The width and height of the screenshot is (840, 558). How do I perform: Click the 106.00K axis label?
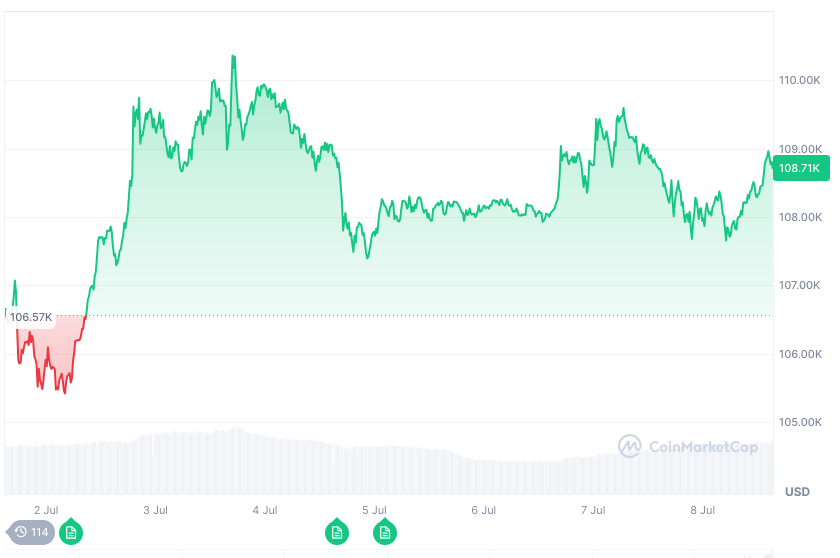[800, 354]
